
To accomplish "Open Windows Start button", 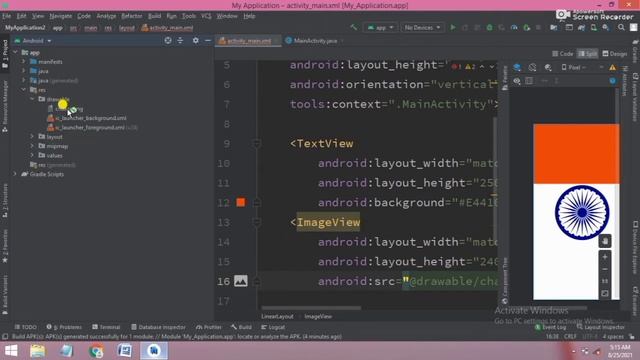I will point(11,351).
